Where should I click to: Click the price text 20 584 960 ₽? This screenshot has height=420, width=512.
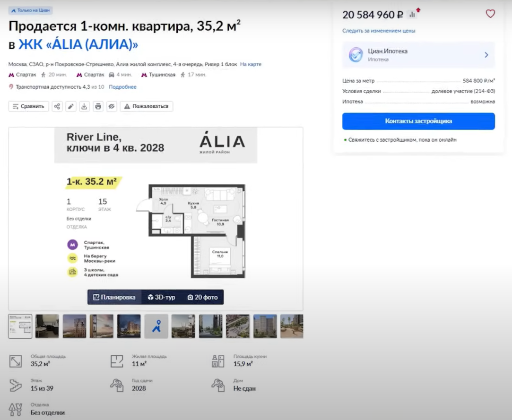[x=373, y=15]
